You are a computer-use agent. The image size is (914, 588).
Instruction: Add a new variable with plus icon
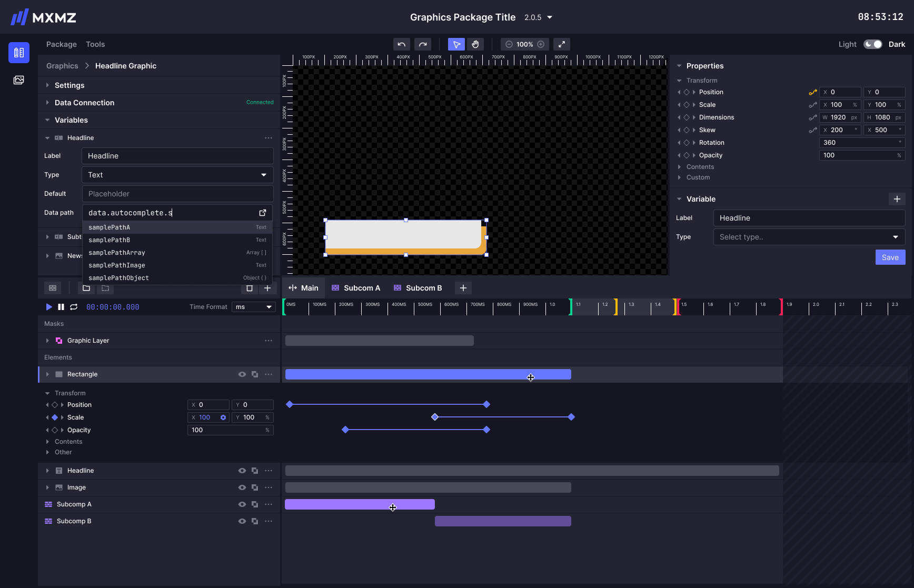click(x=897, y=199)
